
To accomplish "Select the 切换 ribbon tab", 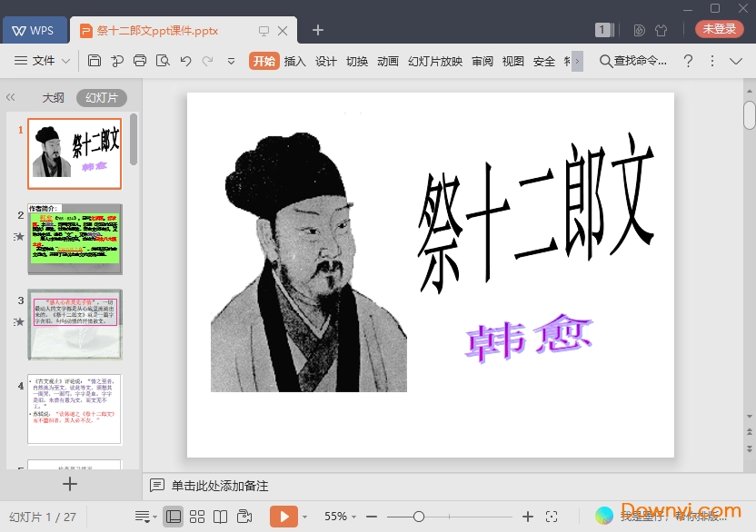I will click(357, 61).
